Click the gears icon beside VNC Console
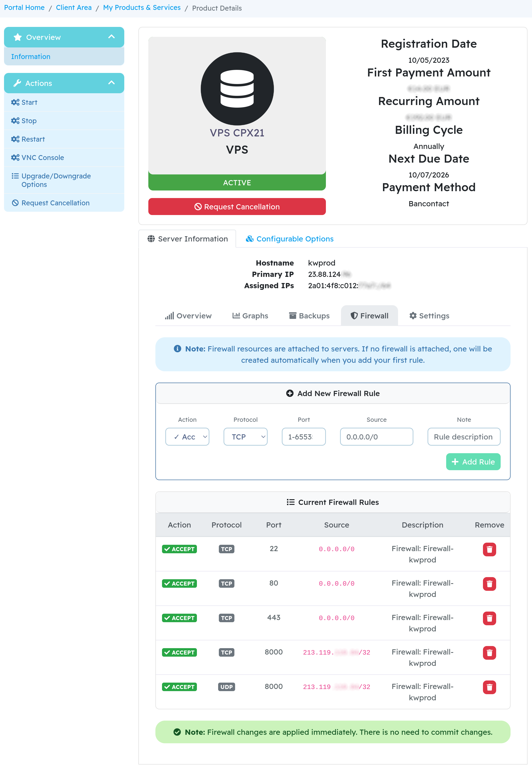Screen dimensions: 532x769 pyautogui.click(x=15, y=157)
